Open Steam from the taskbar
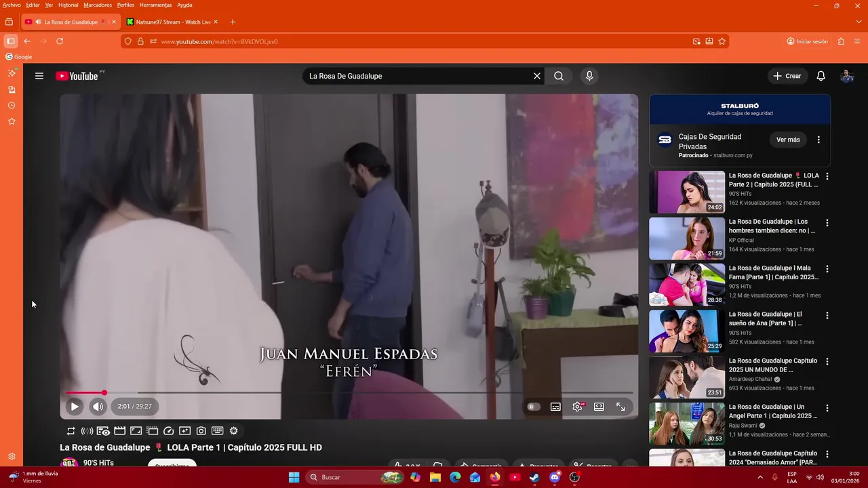868x488 pixels. [534, 477]
